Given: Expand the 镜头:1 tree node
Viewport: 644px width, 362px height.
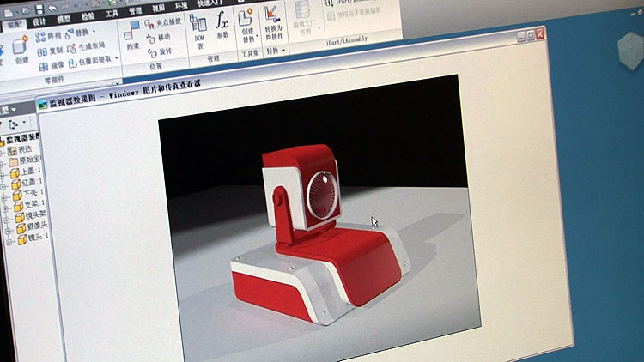Looking at the screenshot, I should click(x=5, y=241).
